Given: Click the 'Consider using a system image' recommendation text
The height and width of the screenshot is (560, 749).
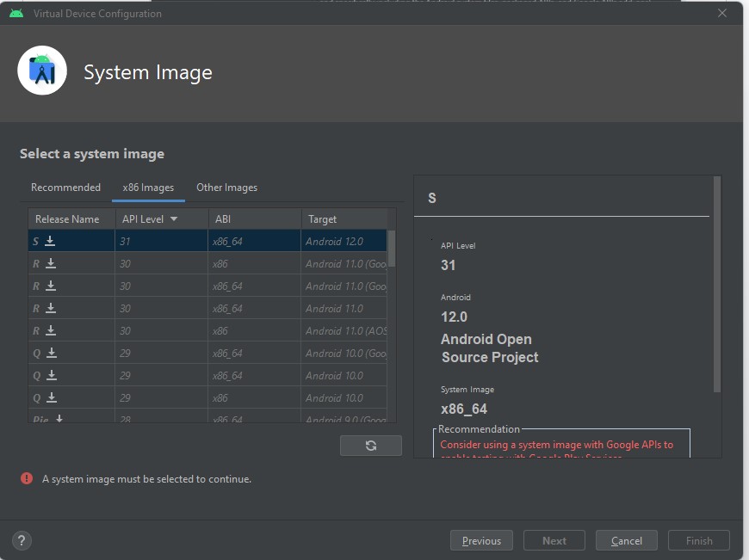Looking at the screenshot, I should 556,445.
